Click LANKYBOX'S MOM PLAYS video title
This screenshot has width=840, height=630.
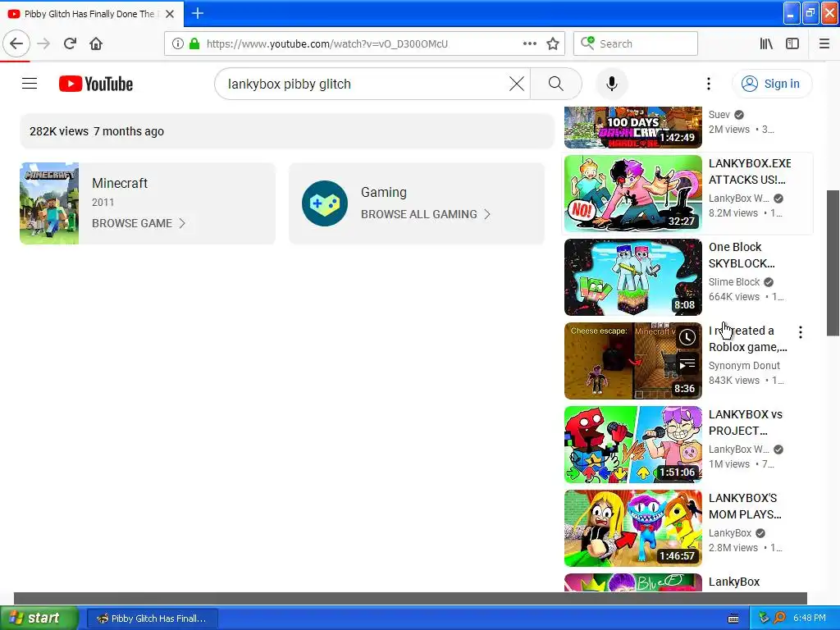coord(745,505)
